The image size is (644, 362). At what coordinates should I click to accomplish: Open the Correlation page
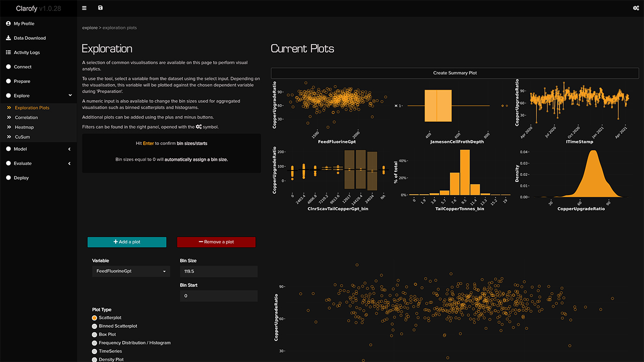click(26, 118)
